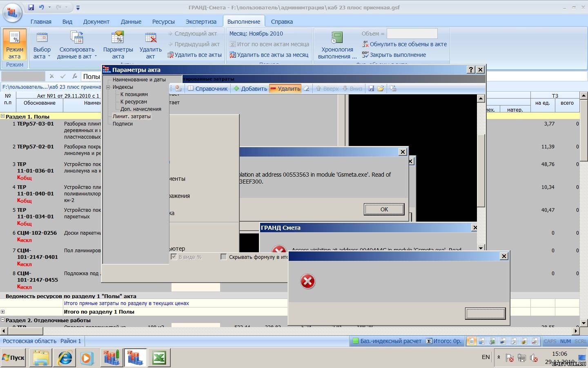Viewport: 588px width, 368px height.
Task: Toggle the Скрывать формулу checkbox
Action: point(223,257)
